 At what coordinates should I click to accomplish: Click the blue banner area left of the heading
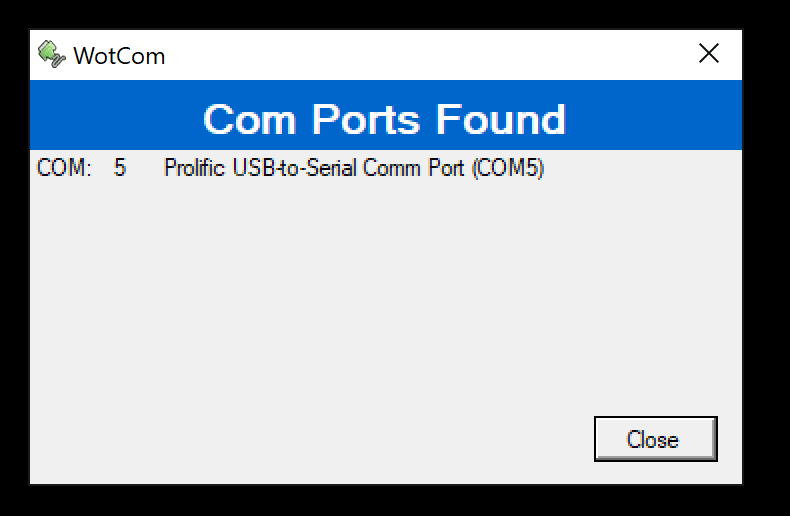pos(110,119)
